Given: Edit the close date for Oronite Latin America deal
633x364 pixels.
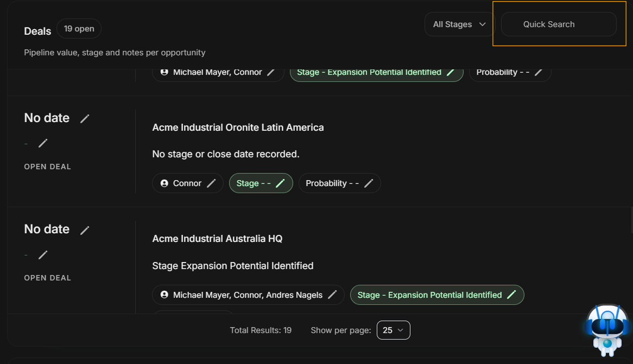Looking at the screenshot, I should click(x=85, y=119).
